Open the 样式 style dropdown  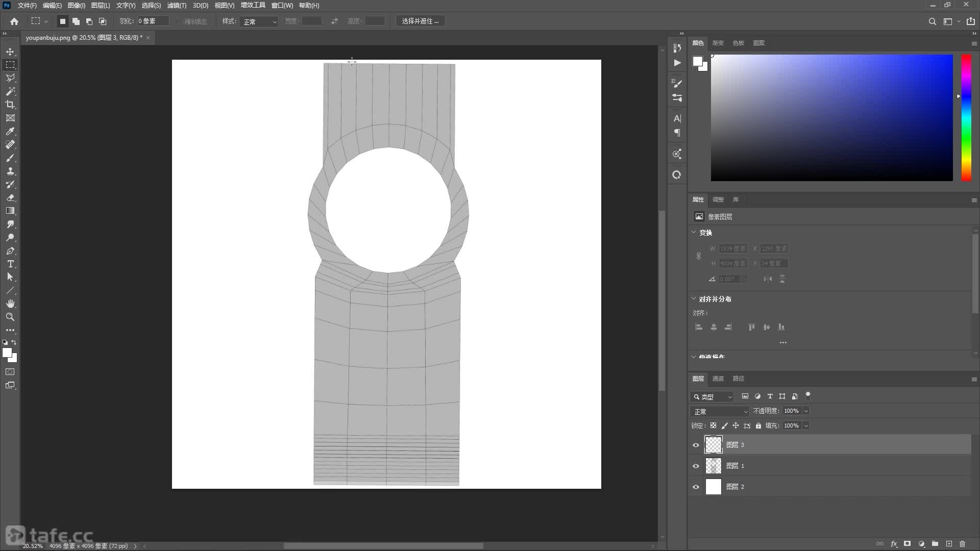point(259,21)
